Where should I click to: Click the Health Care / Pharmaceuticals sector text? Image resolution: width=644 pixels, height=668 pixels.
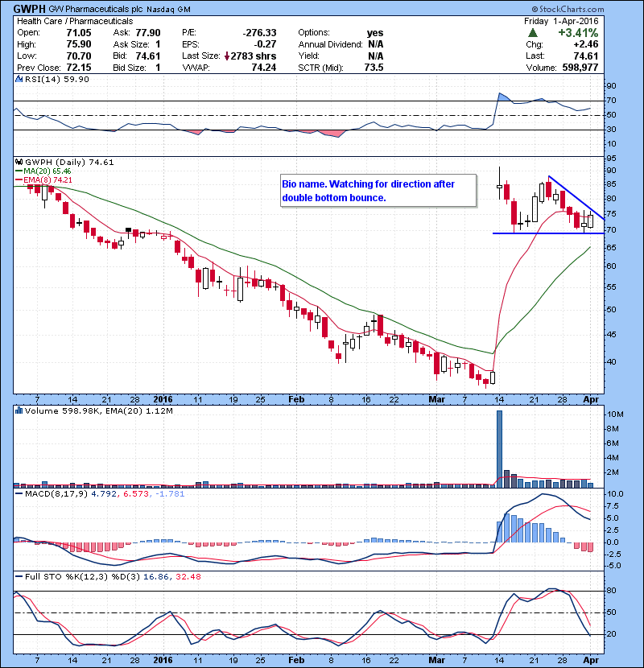(x=75, y=21)
